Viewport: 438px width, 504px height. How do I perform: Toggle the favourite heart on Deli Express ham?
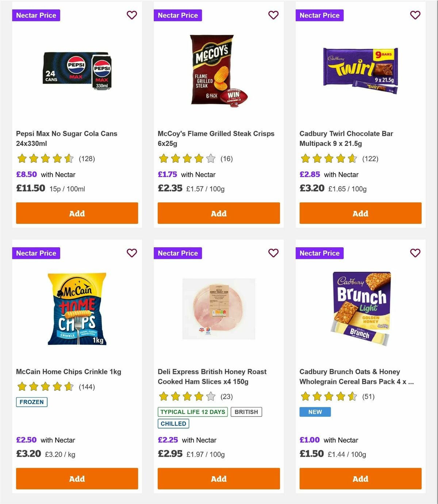pos(273,253)
